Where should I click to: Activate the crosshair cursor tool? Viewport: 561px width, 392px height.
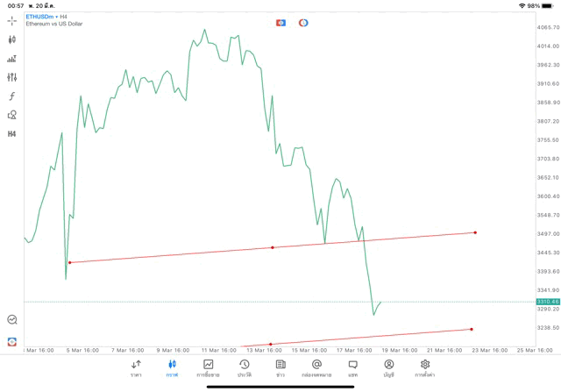coord(12,20)
